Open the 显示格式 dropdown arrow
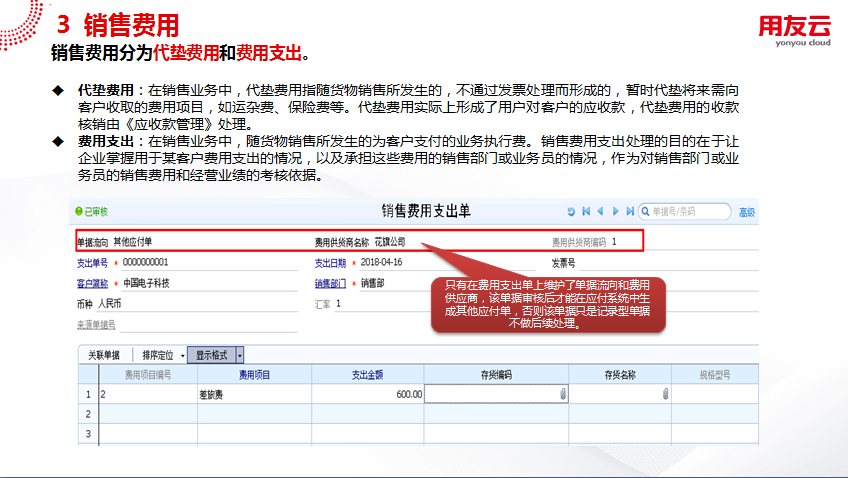The height and width of the screenshot is (478, 848). [240, 355]
